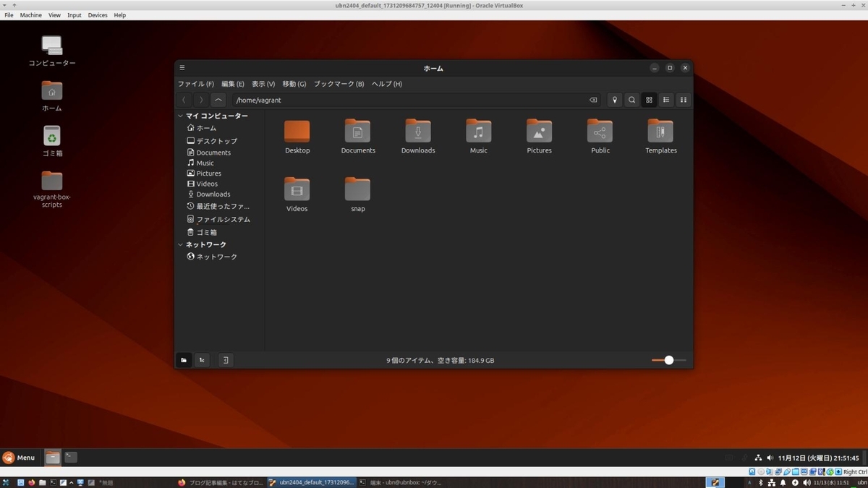Screen dimensions: 868x488
Task: Open VirtualBox Machine menu
Action: tap(31, 15)
